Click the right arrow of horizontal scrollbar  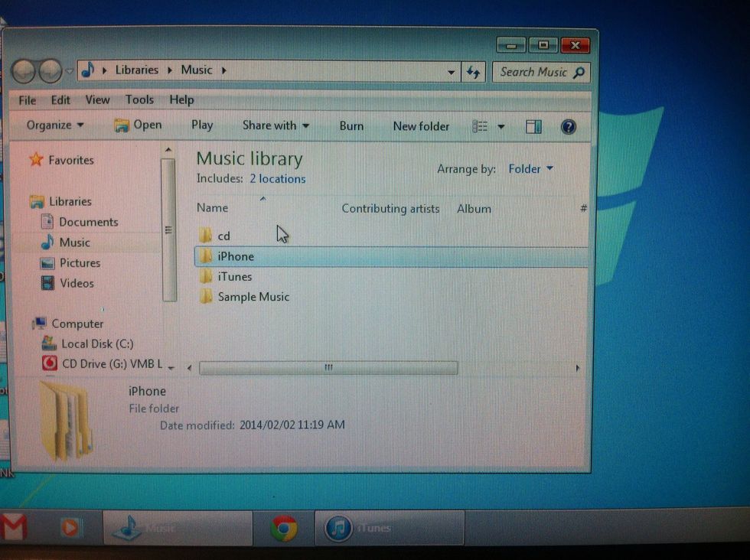pyautogui.click(x=577, y=368)
